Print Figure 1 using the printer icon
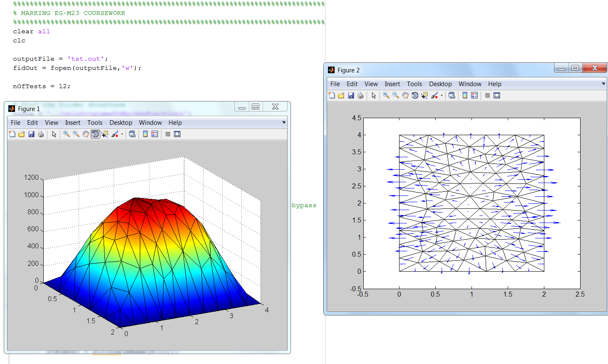The height and width of the screenshot is (364, 608). click(41, 134)
